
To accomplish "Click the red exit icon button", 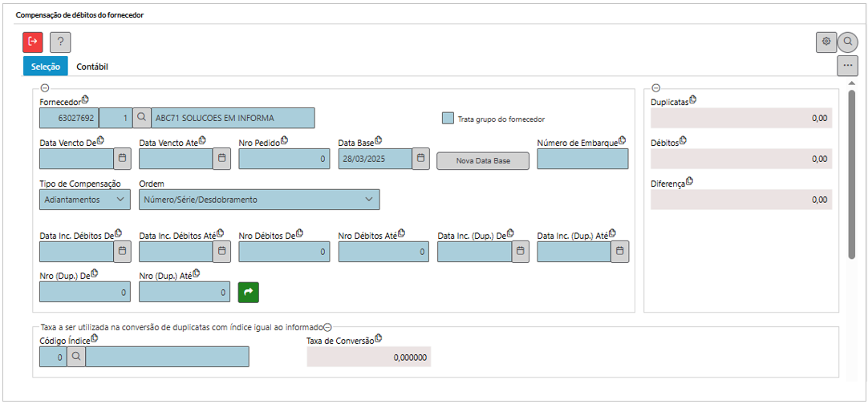I will coord(33,42).
